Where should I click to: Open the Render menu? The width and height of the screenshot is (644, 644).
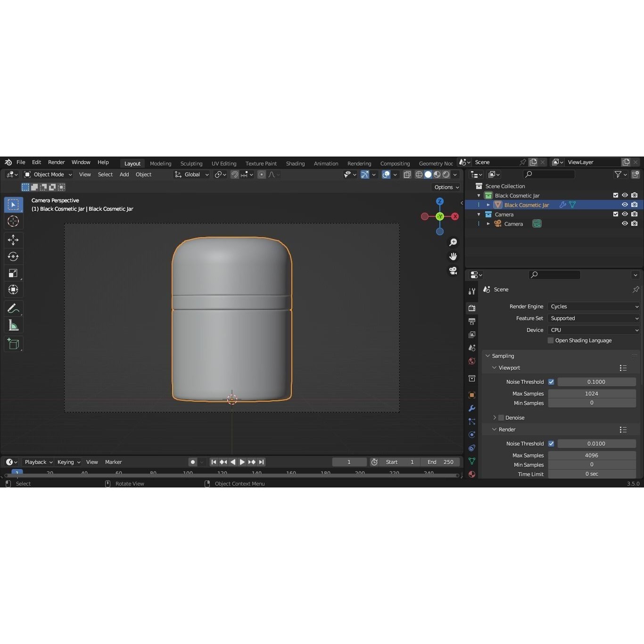coord(57,162)
